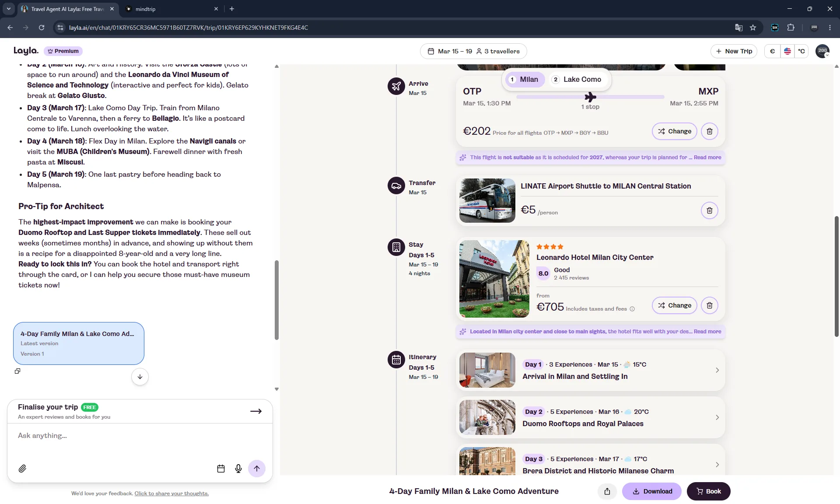
Task: Delete the flight with trash icon
Action: [710, 131]
